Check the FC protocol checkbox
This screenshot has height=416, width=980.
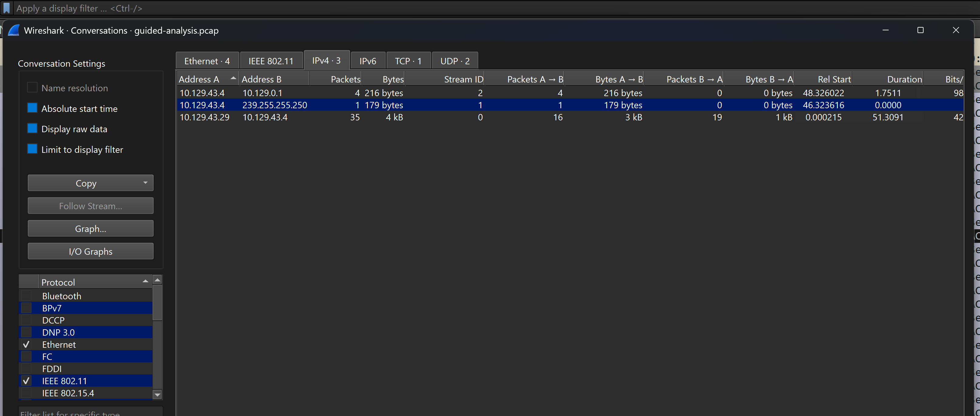[x=26, y=357]
